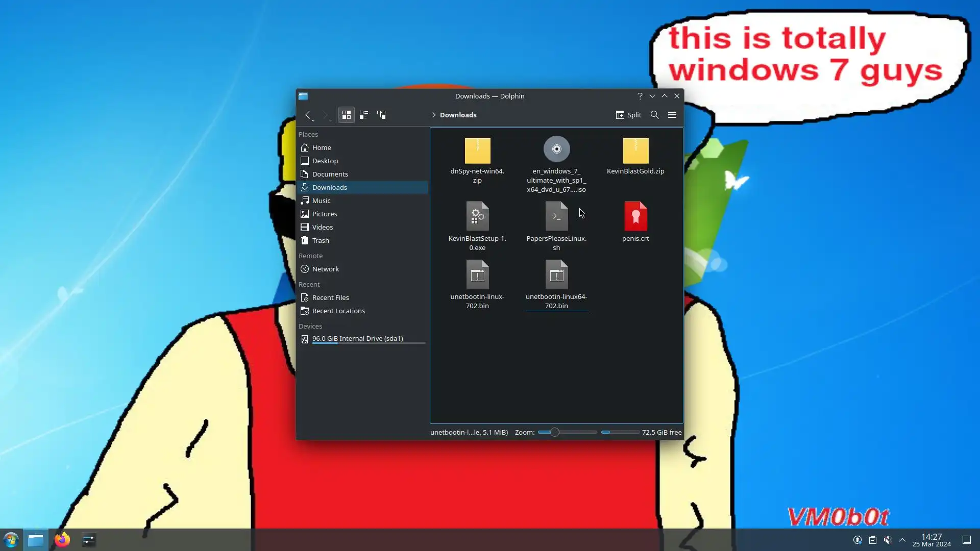Click the Back navigation arrow
This screenshot has height=551, width=980.
point(308,115)
